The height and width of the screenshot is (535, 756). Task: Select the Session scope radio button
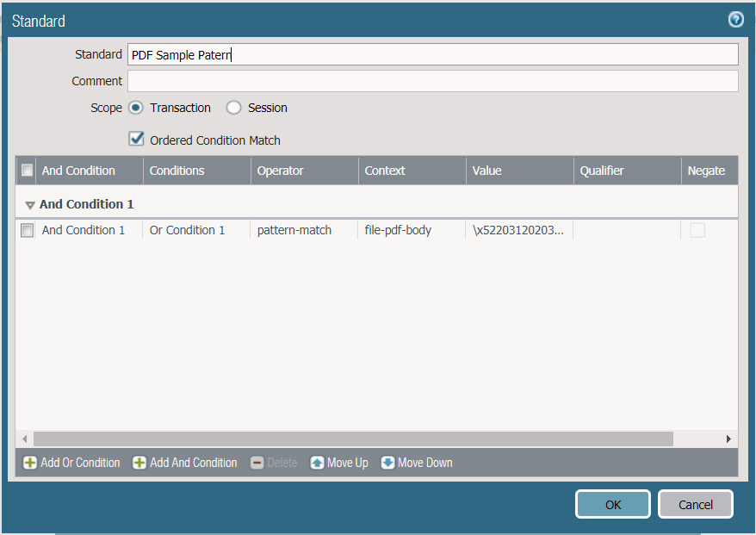[233, 108]
